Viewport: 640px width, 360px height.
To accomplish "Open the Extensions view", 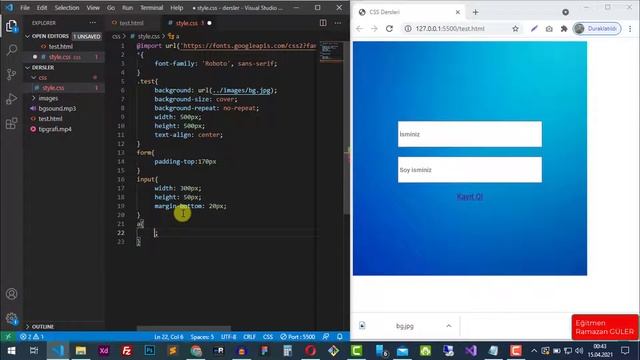I will (11, 123).
